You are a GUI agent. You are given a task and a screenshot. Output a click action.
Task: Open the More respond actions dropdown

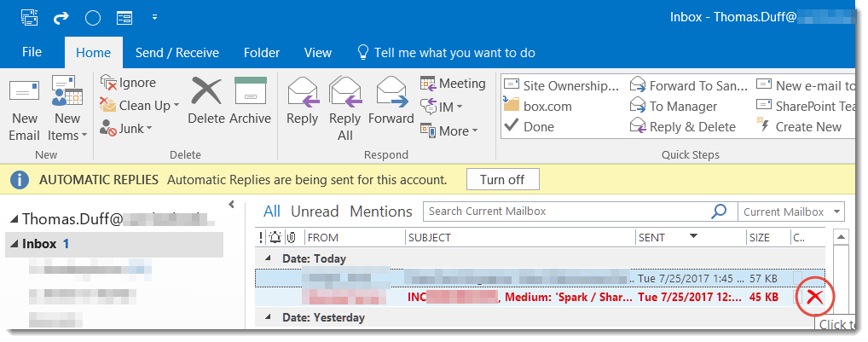(x=449, y=131)
